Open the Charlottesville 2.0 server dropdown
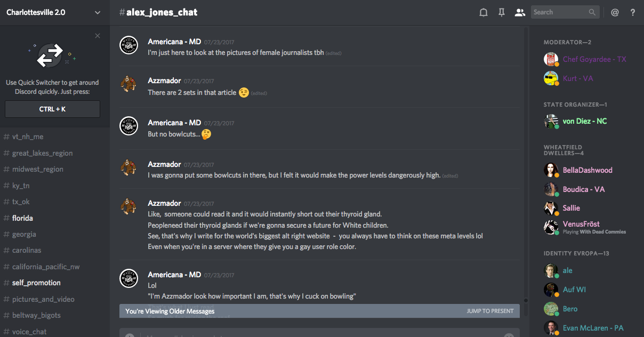 [x=97, y=12]
